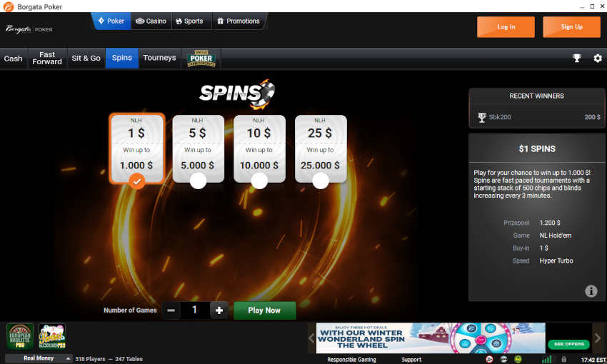
Task: Open the Sit & Go tab
Action: click(86, 59)
